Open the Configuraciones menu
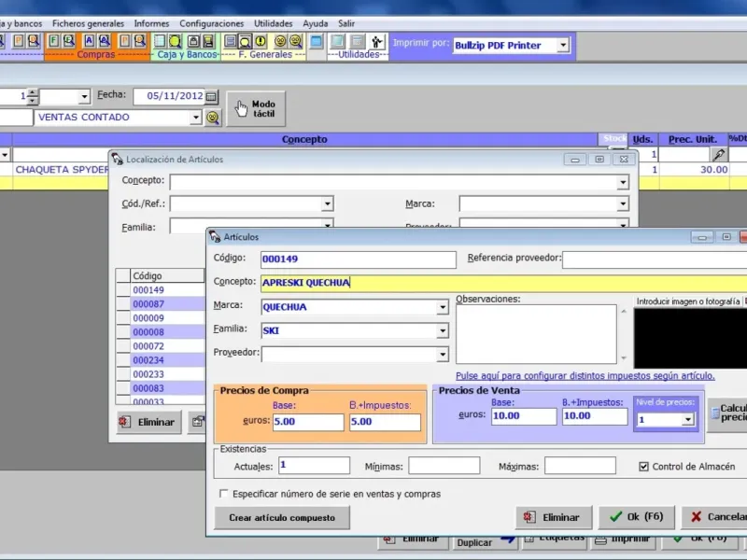Viewport: 747px width, 560px height. (x=212, y=23)
